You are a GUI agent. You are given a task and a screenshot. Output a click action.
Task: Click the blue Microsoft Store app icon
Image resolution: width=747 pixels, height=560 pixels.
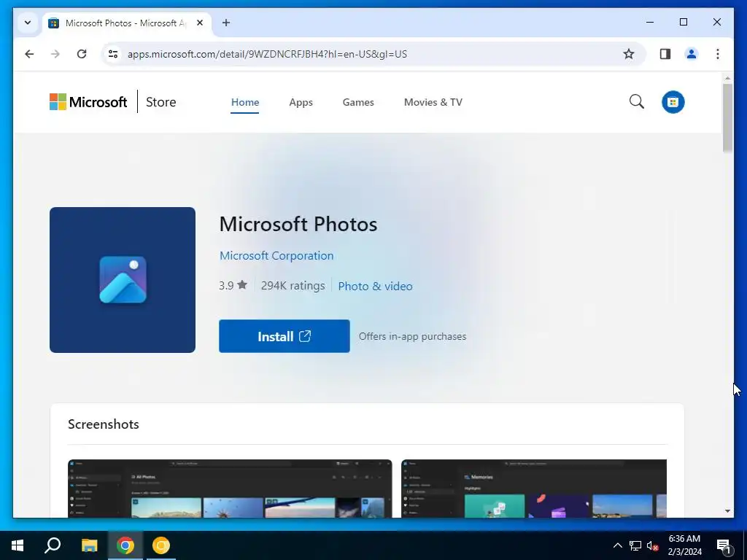pyautogui.click(x=673, y=102)
